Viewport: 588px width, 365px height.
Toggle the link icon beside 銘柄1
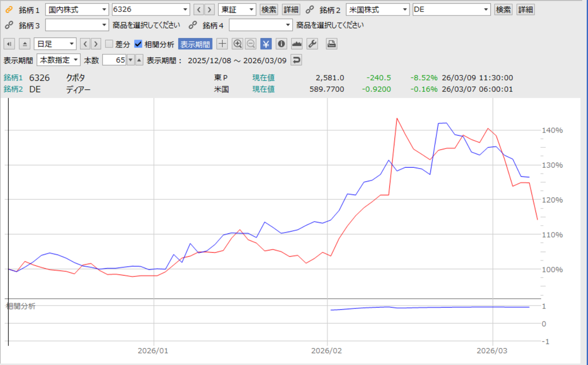point(9,10)
